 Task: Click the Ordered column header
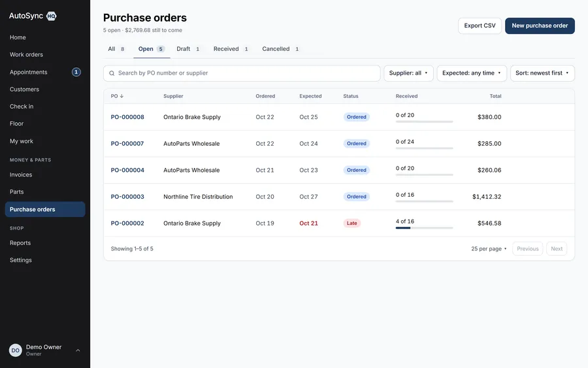pos(265,96)
